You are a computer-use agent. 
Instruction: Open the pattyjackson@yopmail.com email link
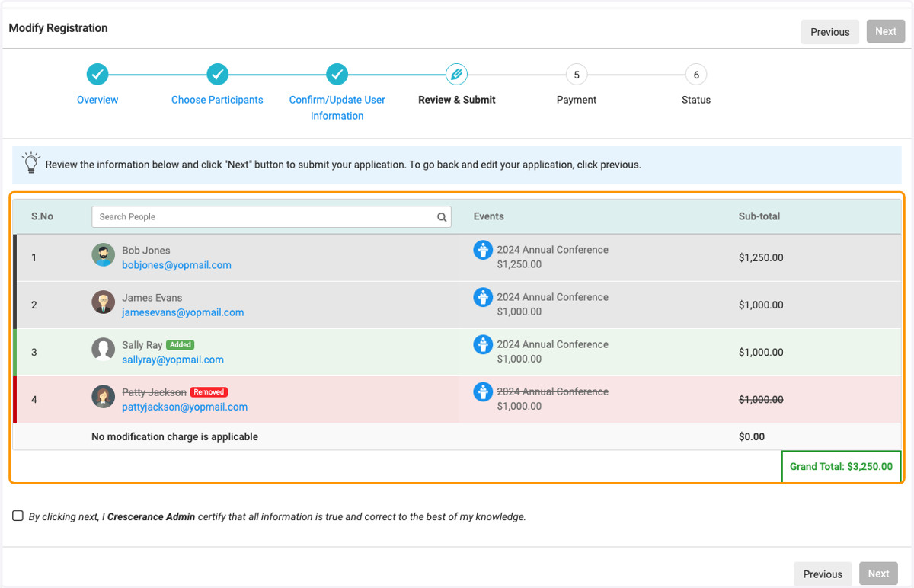185,407
